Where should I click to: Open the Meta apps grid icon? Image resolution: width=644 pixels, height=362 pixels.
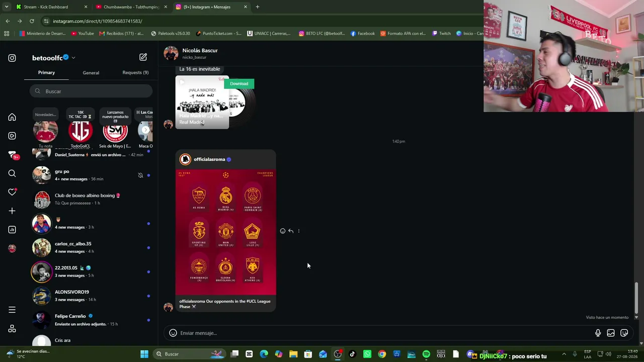tap(12, 329)
